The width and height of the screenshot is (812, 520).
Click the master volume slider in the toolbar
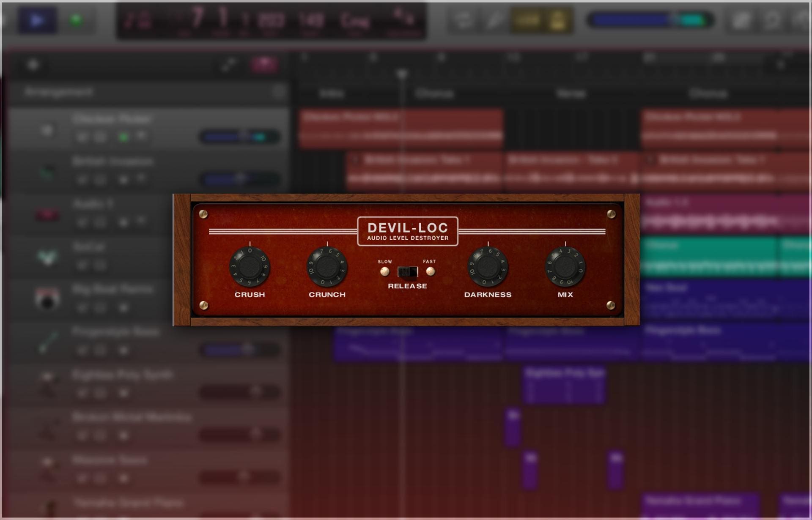(650, 20)
